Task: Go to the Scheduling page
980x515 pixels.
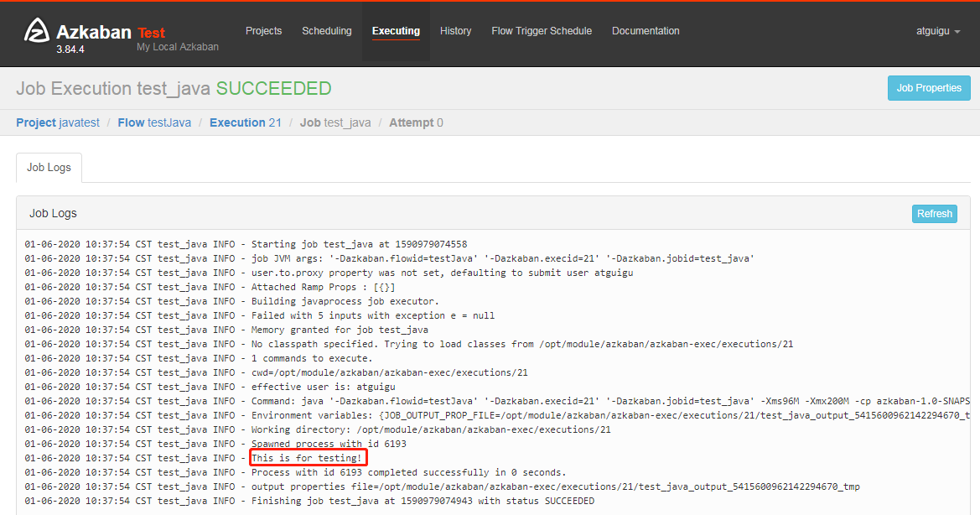Action: [327, 31]
